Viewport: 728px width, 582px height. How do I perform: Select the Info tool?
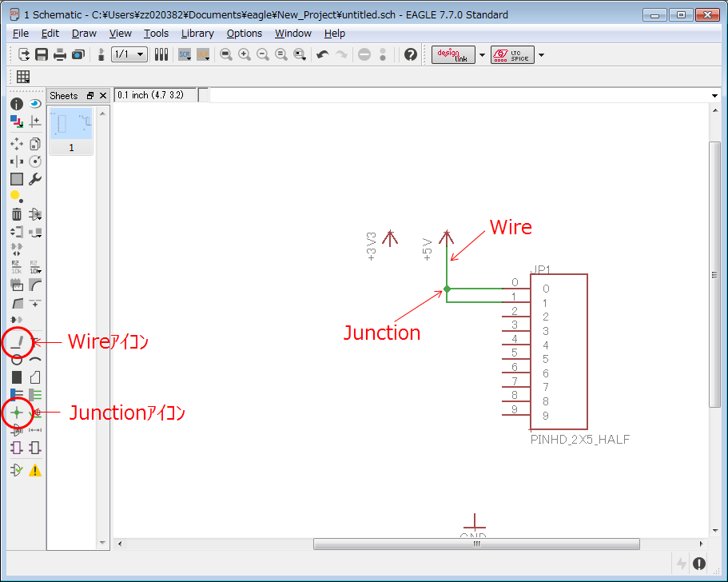(x=17, y=104)
